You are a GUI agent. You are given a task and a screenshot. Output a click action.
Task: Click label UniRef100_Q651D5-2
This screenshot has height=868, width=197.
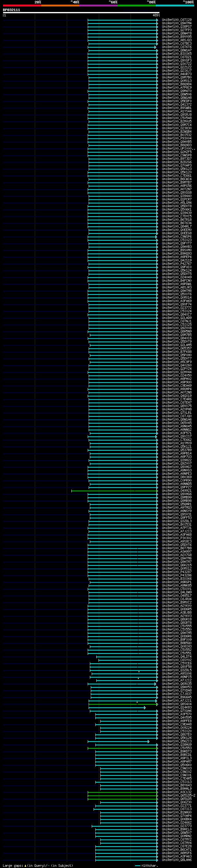click(x=179, y=795)
